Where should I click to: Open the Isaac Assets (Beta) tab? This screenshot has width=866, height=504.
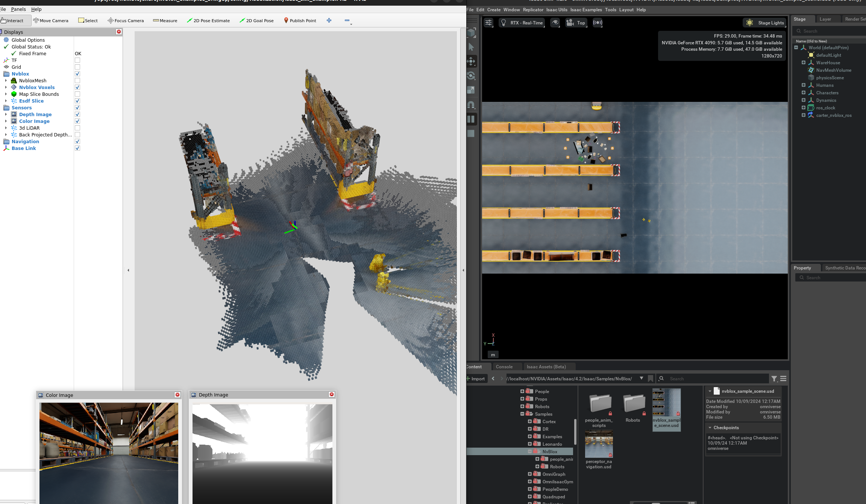(546, 367)
